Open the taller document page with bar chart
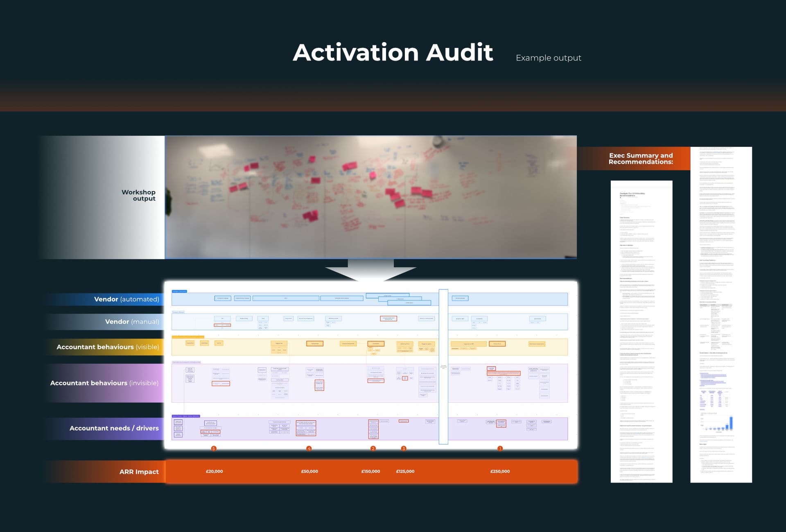Viewport: 786px width, 532px height. pos(721,315)
